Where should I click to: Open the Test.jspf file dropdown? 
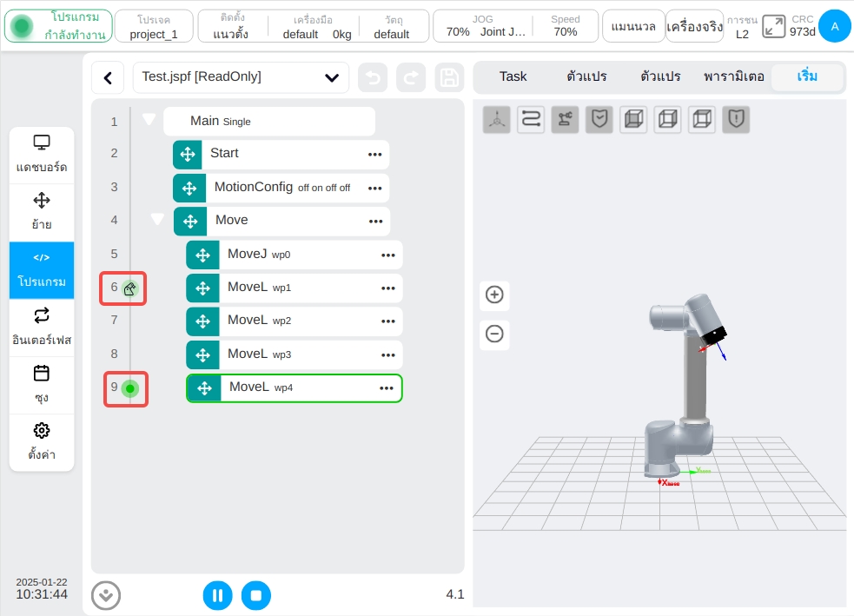pos(241,78)
